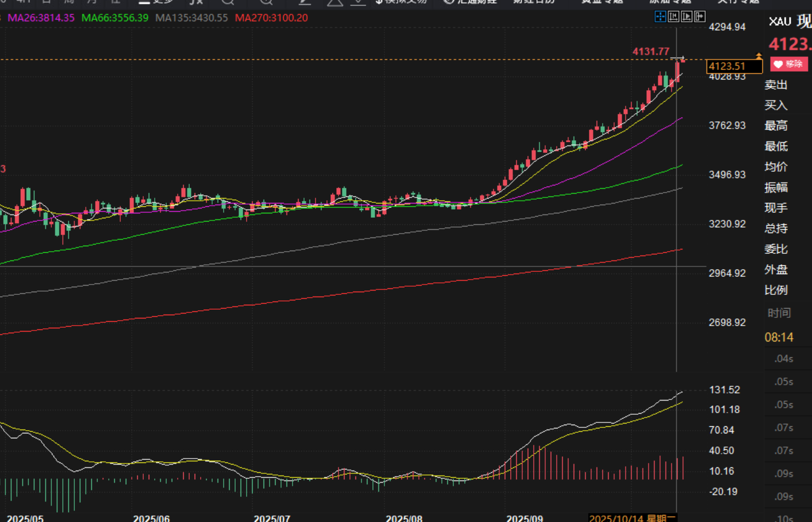Click the 2025/09 label on time axis
The height and width of the screenshot is (522, 812).
pos(524,518)
